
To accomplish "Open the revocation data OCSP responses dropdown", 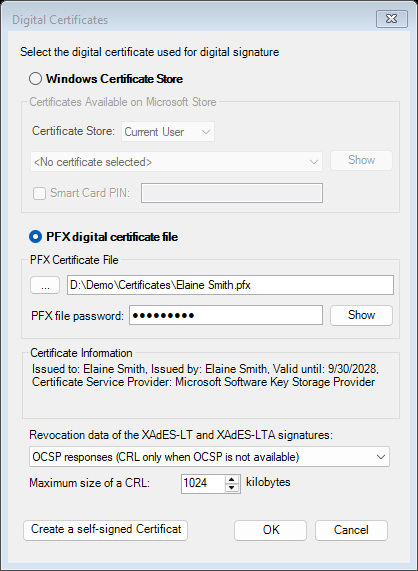I will (x=209, y=457).
